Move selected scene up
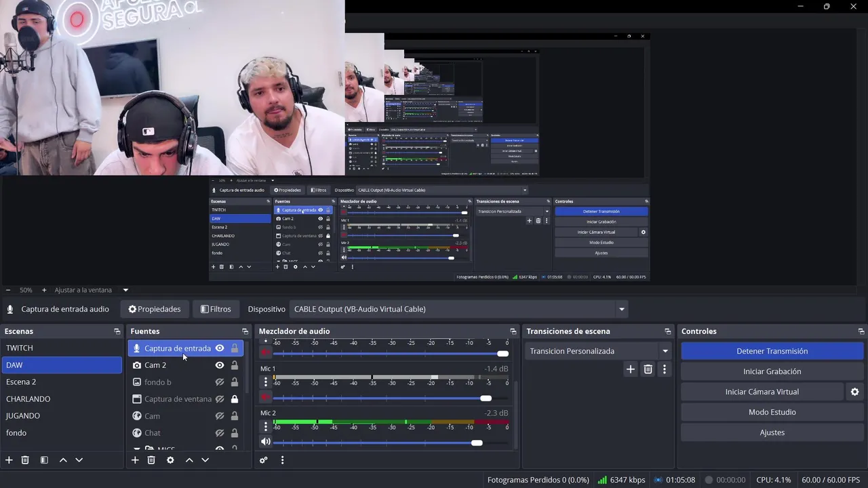Image resolution: width=868 pixels, height=488 pixels. (63, 460)
